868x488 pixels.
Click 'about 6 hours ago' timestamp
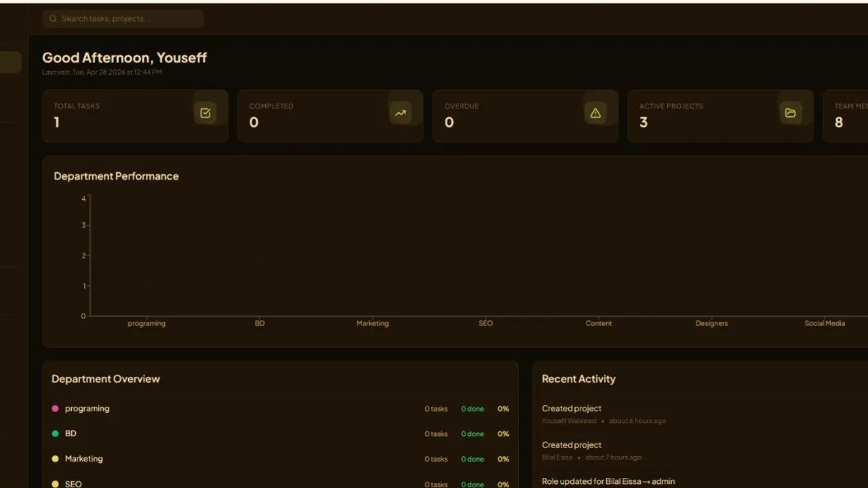[637, 421]
